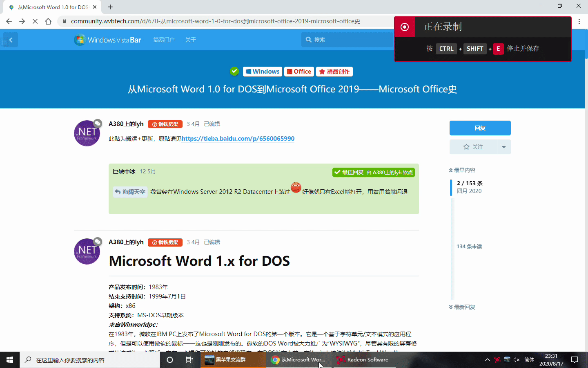588x368 pixels.
Task: Open the 23:31 clock and date
Action: (551, 360)
